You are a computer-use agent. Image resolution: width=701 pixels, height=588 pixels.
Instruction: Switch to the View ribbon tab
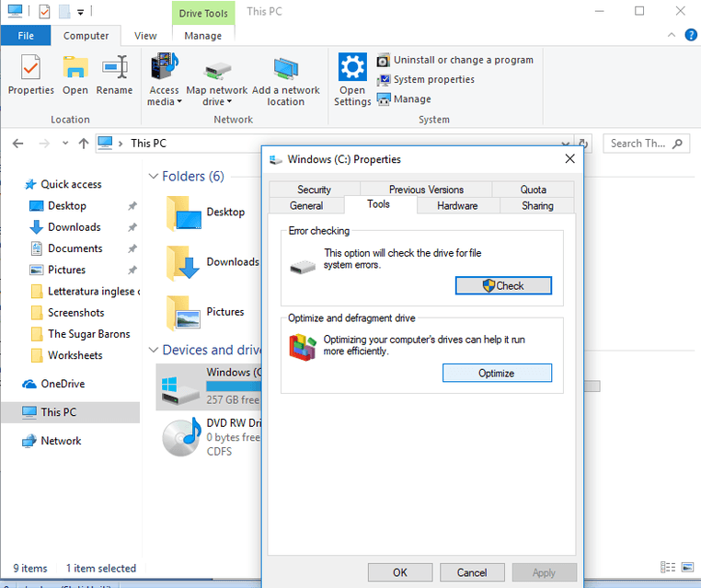pyautogui.click(x=145, y=36)
